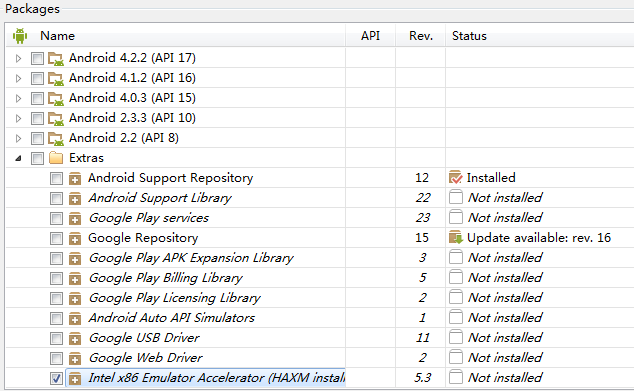
Task: Click the Google Play Licensing Library icon
Action: pyautogui.click(x=75, y=298)
